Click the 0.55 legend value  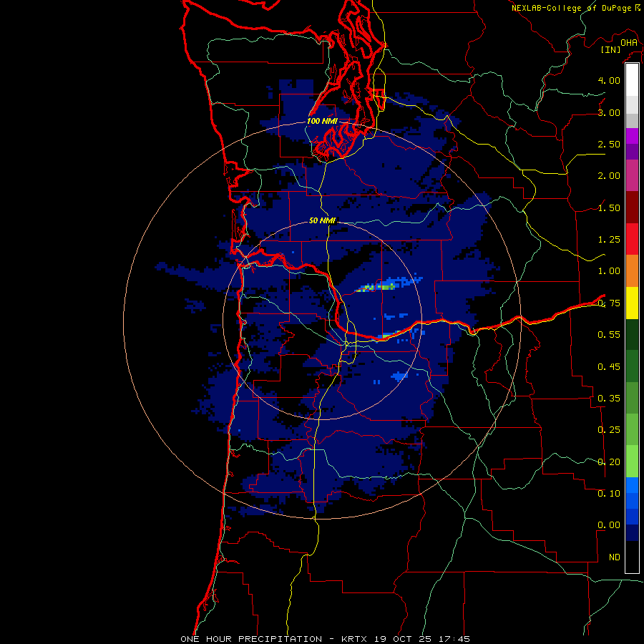click(x=609, y=335)
